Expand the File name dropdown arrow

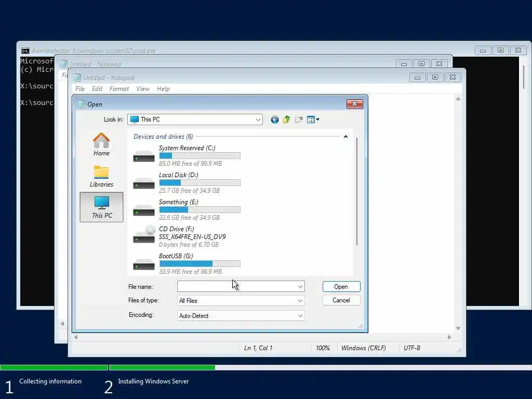click(x=300, y=287)
